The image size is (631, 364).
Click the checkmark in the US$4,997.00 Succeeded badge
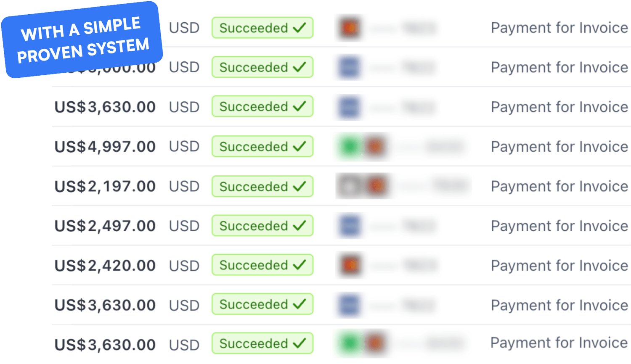[x=300, y=147]
